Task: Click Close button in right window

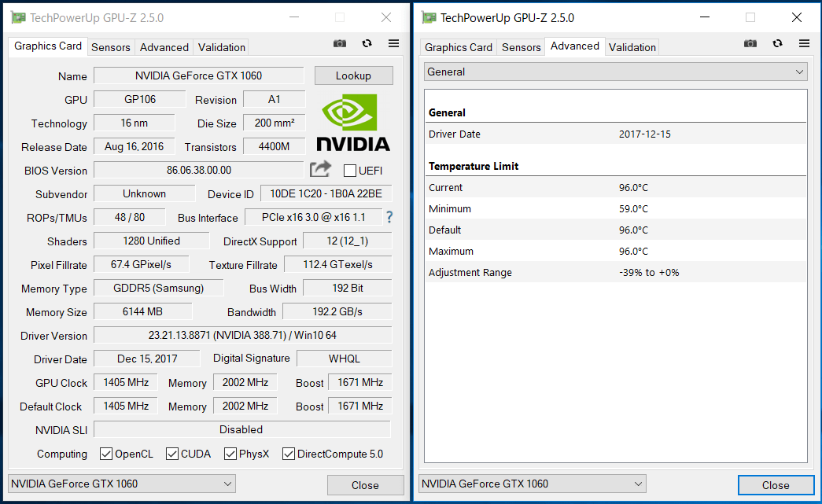Action: pyautogui.click(x=776, y=485)
